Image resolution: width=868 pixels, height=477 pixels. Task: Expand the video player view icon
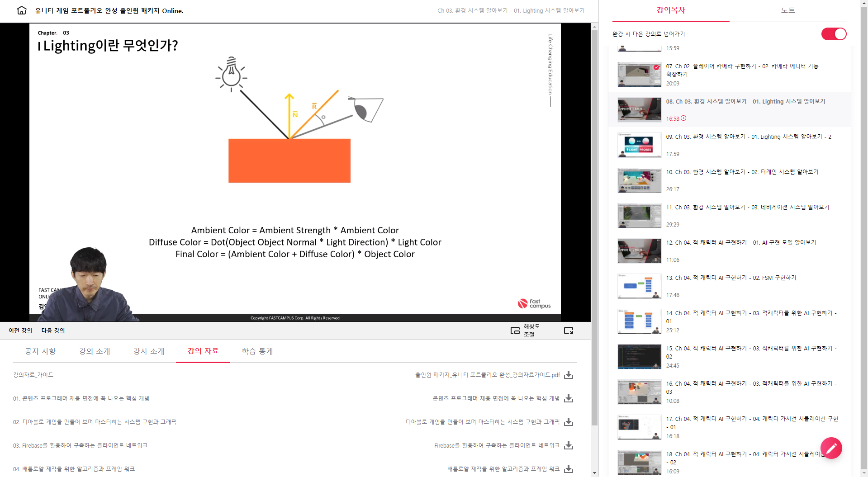pos(569,331)
